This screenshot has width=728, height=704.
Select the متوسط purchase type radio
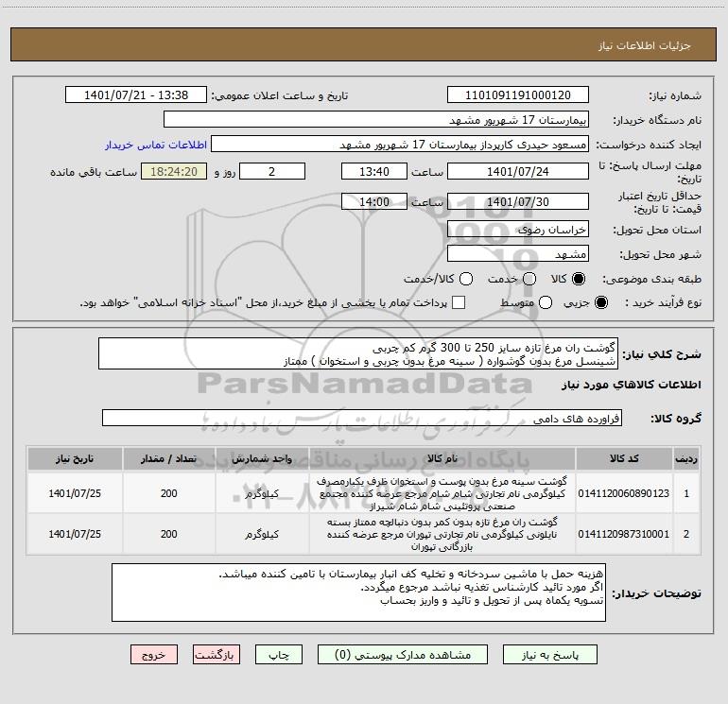546,302
